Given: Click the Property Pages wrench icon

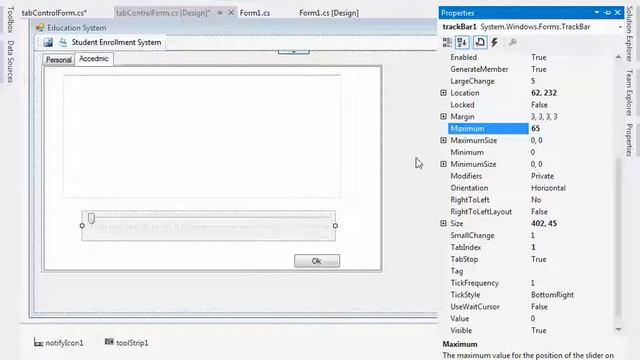Looking at the screenshot, I should click(x=513, y=42).
